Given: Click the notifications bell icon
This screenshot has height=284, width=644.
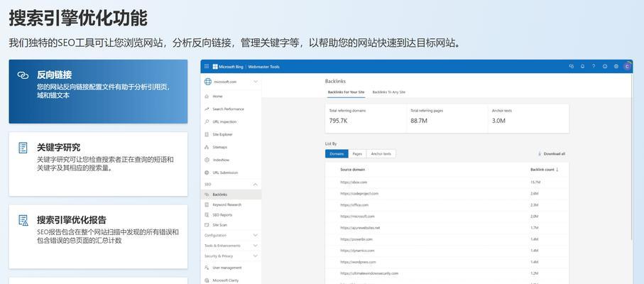Looking at the screenshot, I should tap(583, 67).
